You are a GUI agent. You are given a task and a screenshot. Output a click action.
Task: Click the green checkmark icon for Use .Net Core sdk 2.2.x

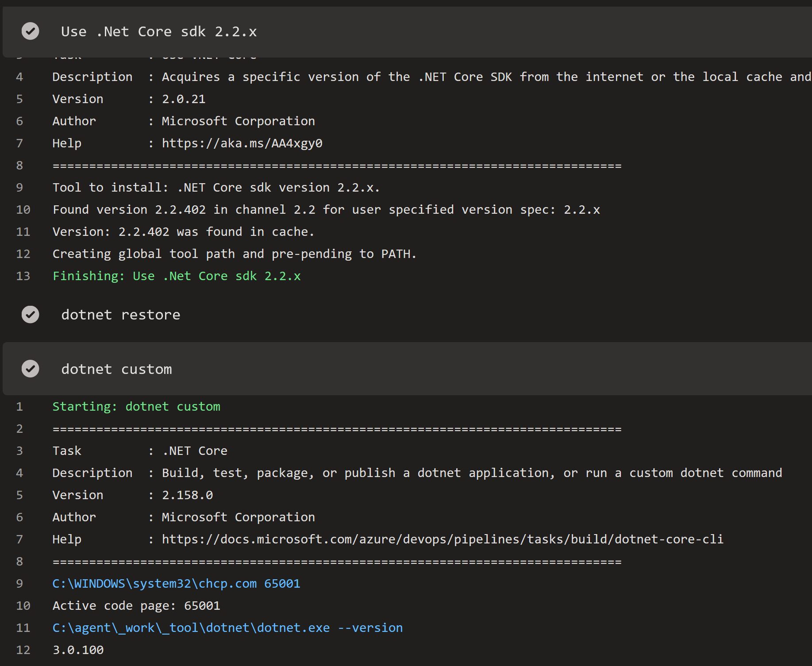coord(30,31)
